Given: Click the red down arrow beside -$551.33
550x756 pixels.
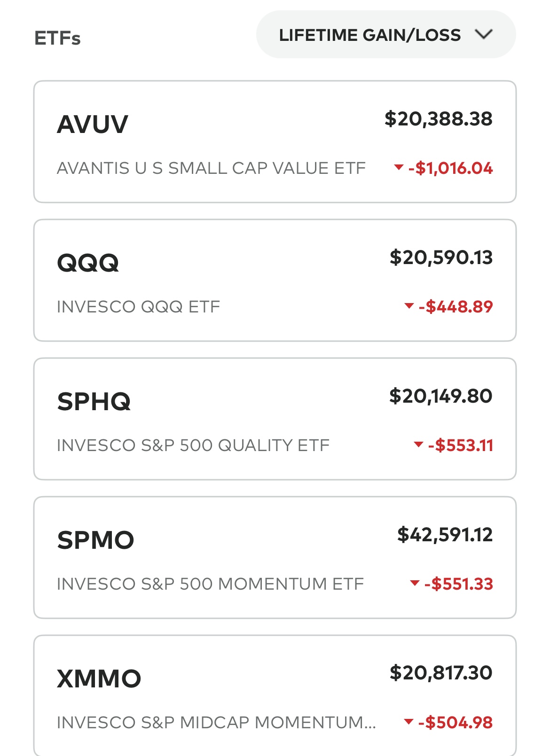Looking at the screenshot, I should (x=415, y=583).
